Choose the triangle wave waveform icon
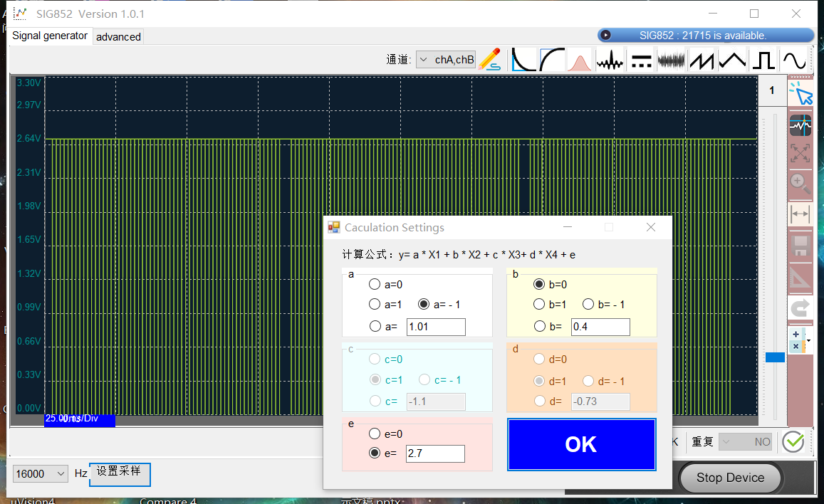This screenshot has width=824, height=504. [734, 60]
